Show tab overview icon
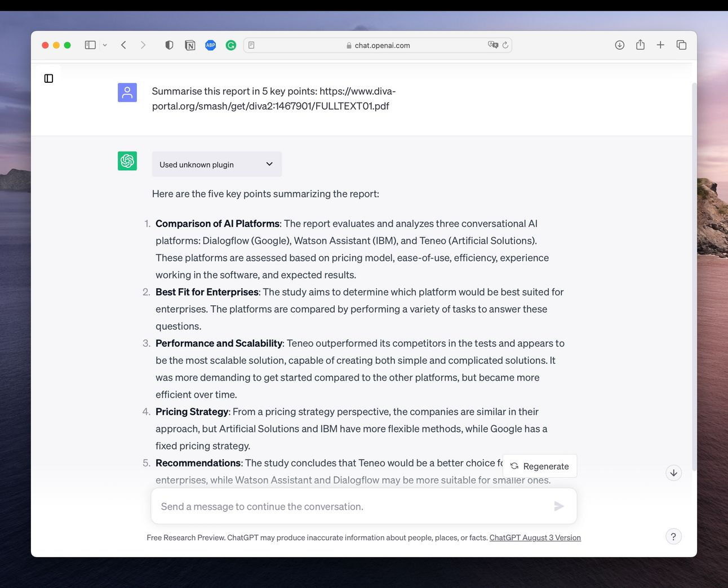The image size is (728, 588). [681, 45]
